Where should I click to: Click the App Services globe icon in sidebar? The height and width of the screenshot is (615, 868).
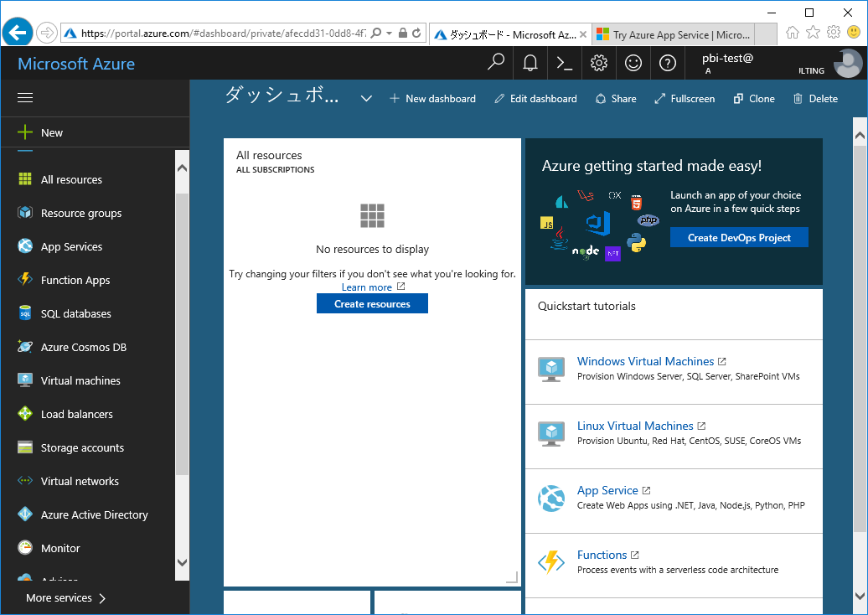click(x=25, y=245)
